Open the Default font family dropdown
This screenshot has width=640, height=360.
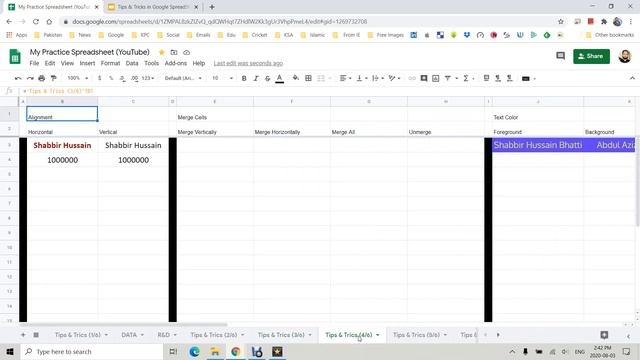tap(183, 78)
